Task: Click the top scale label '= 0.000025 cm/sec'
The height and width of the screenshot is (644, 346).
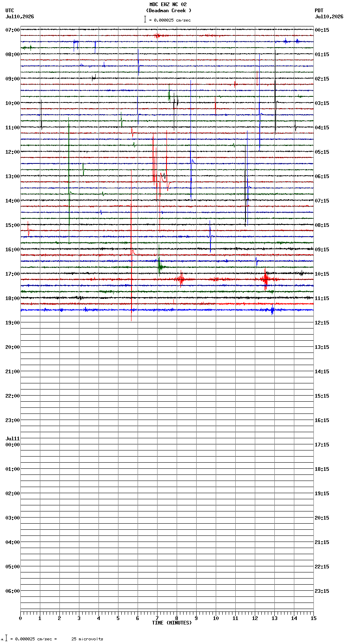Action: (170, 20)
